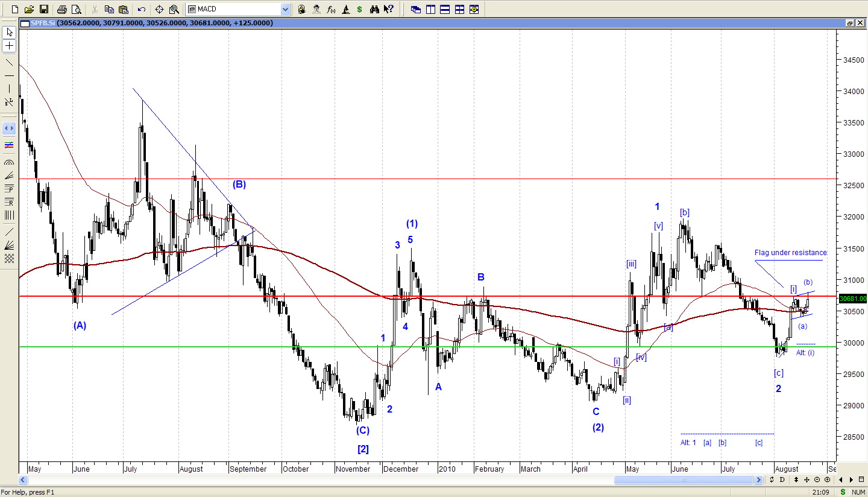Select the lower diagonal line tool
Image resolution: width=868 pixels, height=497 pixels.
click(x=9, y=232)
